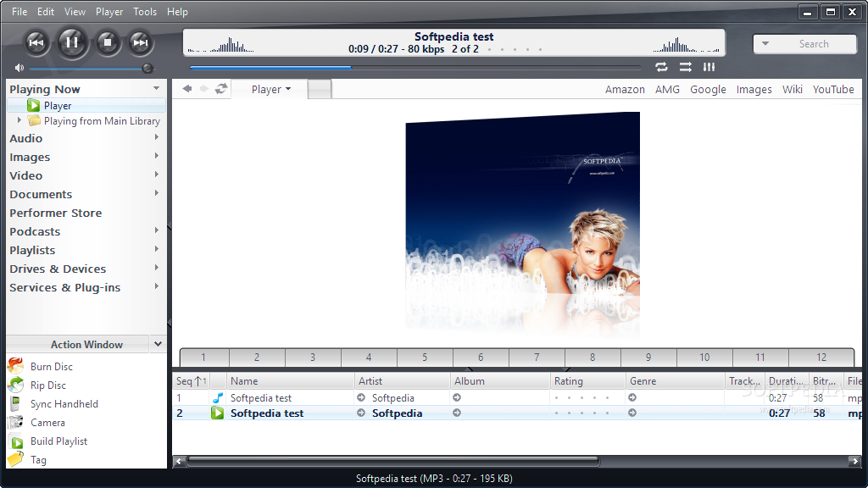Sort by Rating column header
Image resolution: width=868 pixels, height=488 pixels.
(x=587, y=381)
